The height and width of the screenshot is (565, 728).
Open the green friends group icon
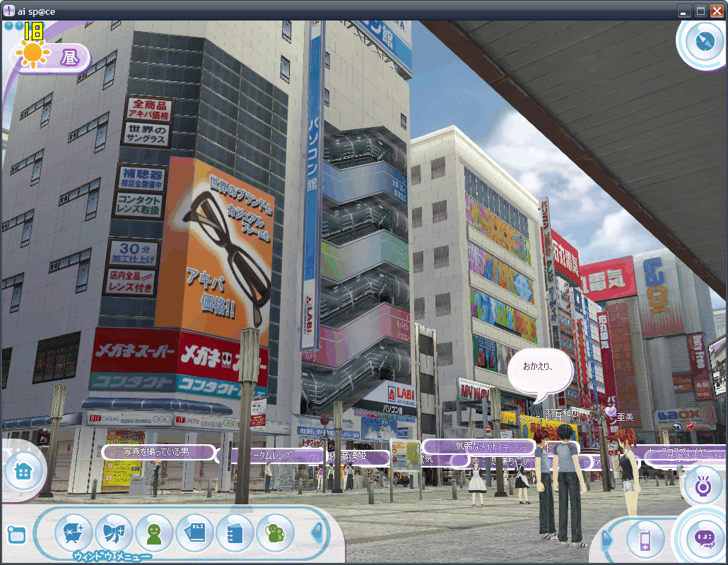pos(275,533)
